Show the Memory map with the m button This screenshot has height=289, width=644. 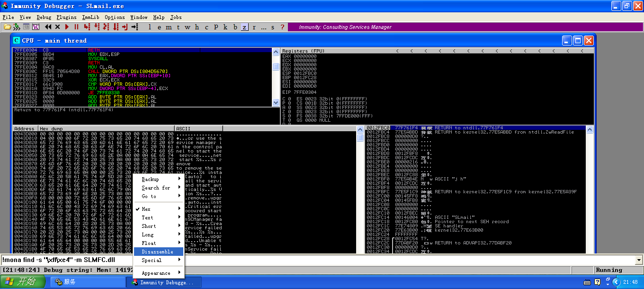click(x=169, y=27)
